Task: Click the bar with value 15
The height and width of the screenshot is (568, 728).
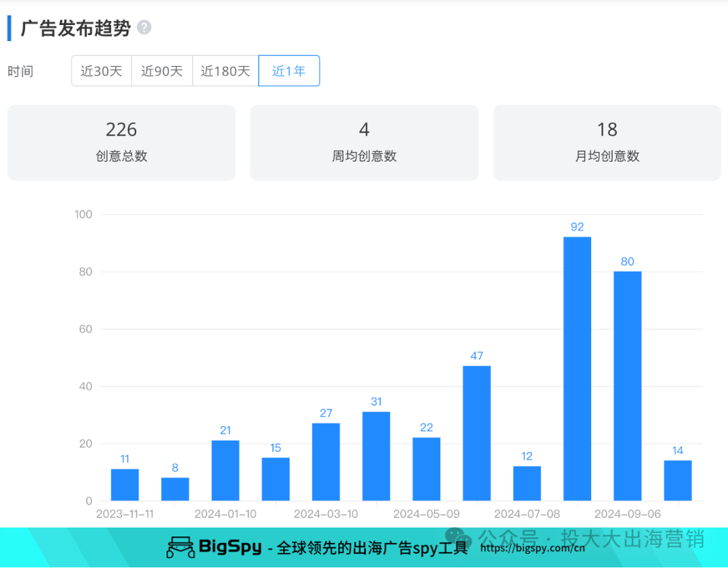Action: coord(276,479)
